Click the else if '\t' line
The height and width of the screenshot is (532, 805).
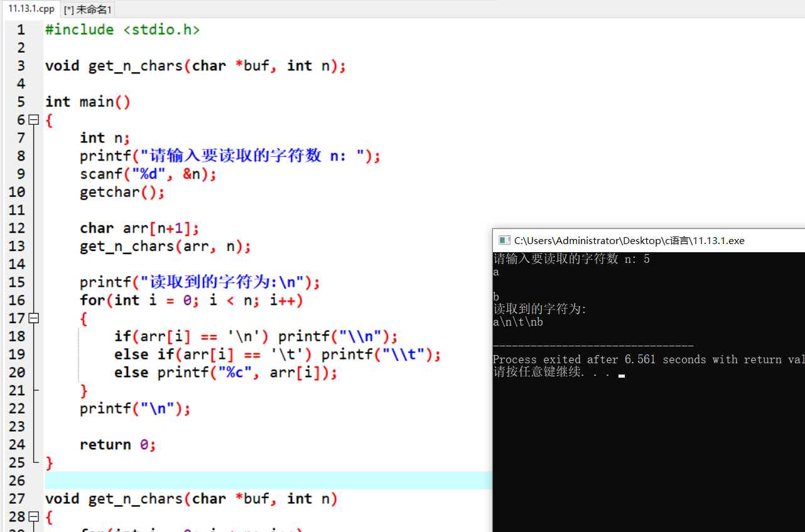click(x=278, y=354)
